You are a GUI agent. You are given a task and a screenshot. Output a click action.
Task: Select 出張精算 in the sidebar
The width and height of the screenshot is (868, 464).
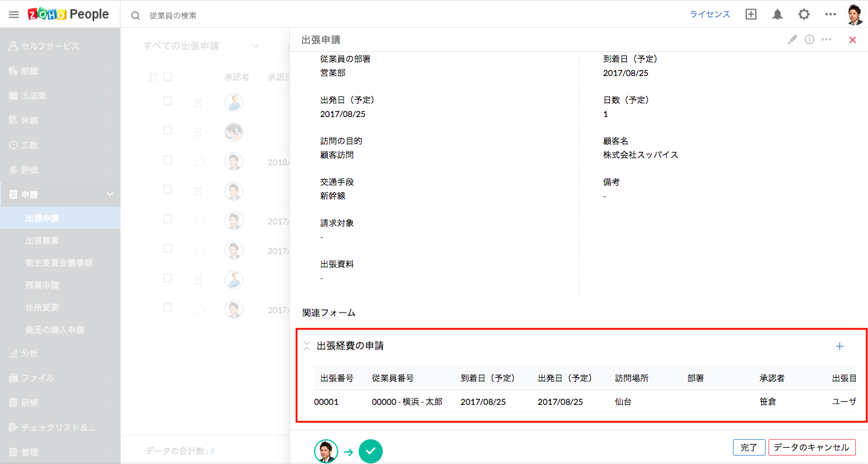42,240
